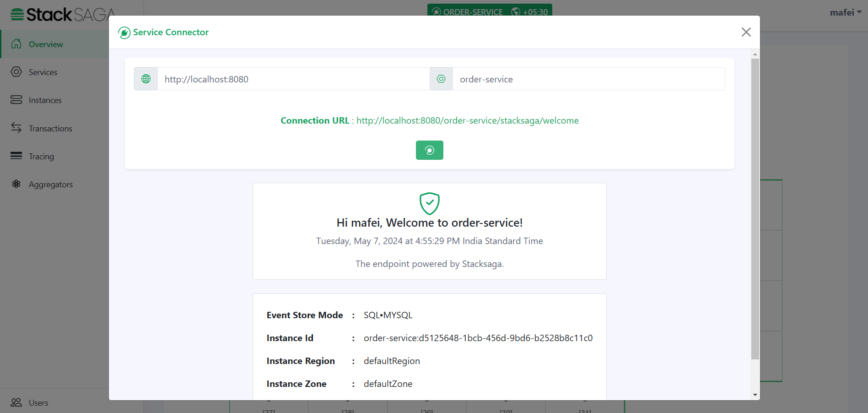This screenshot has width=868, height=413.
Task: Open the Transactions page
Action: [54, 128]
